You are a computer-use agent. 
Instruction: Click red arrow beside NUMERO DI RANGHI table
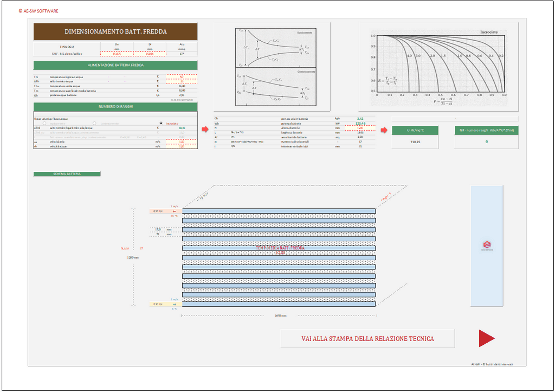click(205, 130)
